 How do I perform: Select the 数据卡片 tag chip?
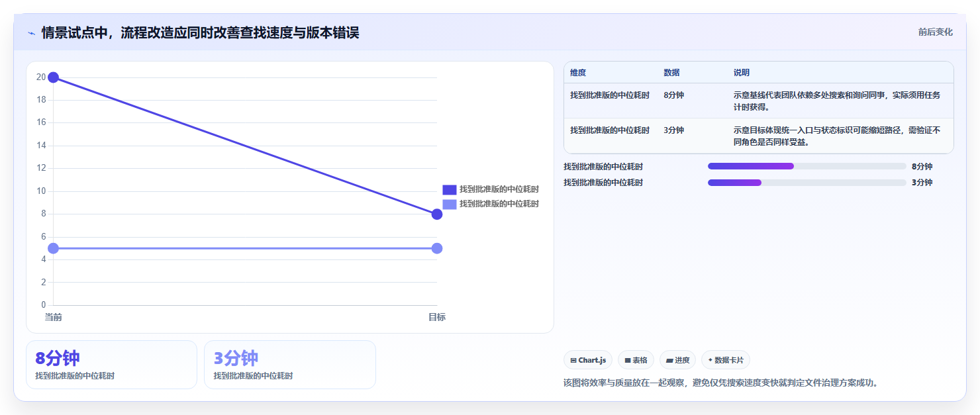point(726,360)
